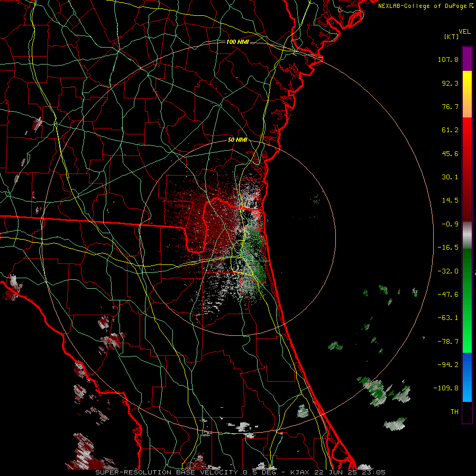Select the 61.2 scale value
The width and height of the screenshot is (476, 476).
[x=450, y=130]
